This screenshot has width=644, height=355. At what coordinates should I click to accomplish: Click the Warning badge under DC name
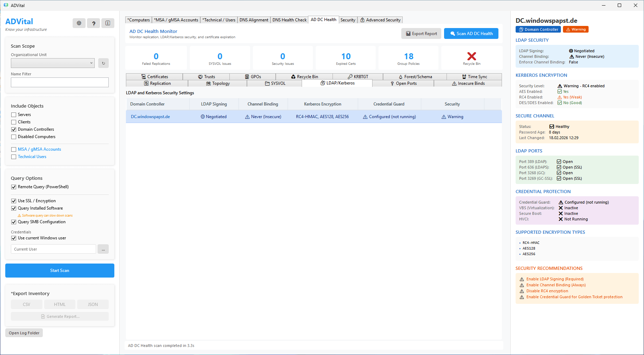tap(576, 29)
